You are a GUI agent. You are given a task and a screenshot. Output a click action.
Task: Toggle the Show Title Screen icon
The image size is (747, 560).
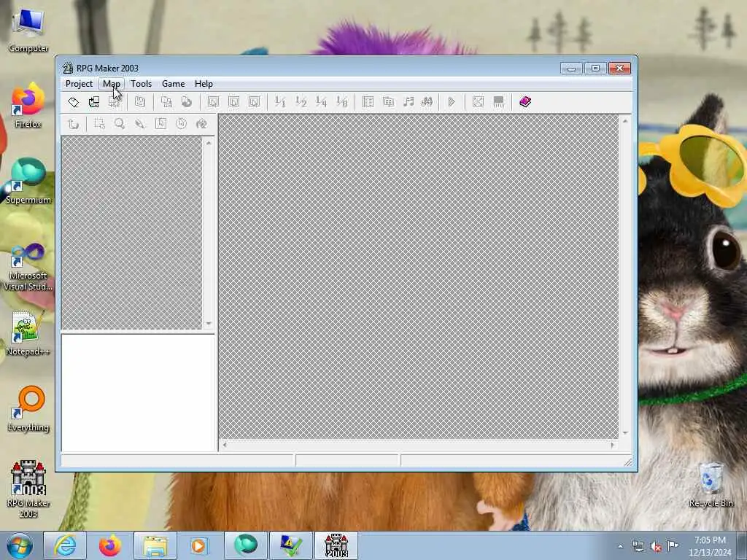(498, 101)
